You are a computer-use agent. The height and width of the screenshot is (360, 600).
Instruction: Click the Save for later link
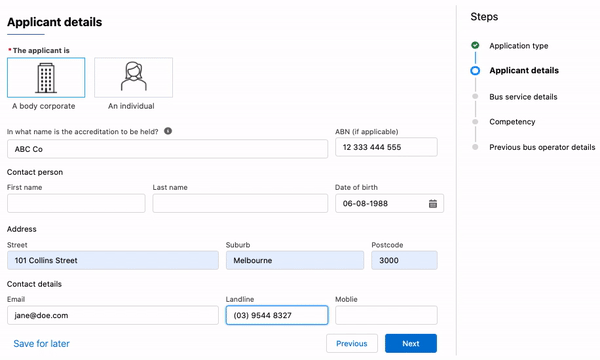coord(41,344)
